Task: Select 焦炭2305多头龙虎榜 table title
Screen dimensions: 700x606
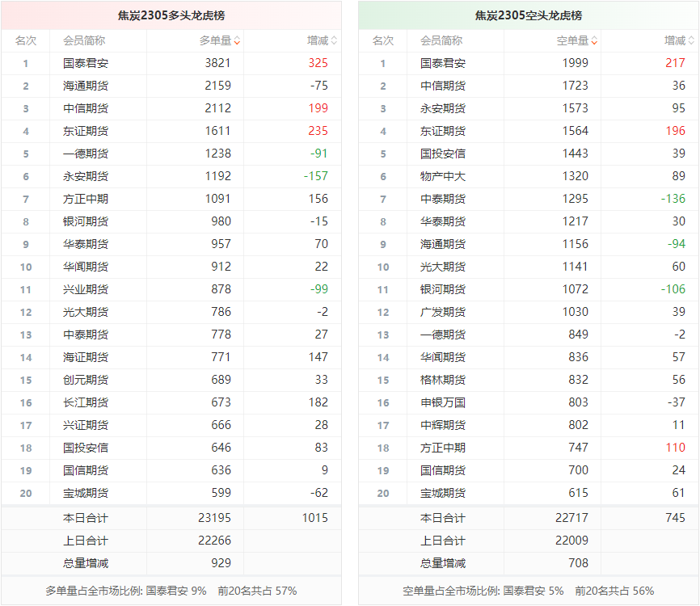Action: click(x=171, y=15)
